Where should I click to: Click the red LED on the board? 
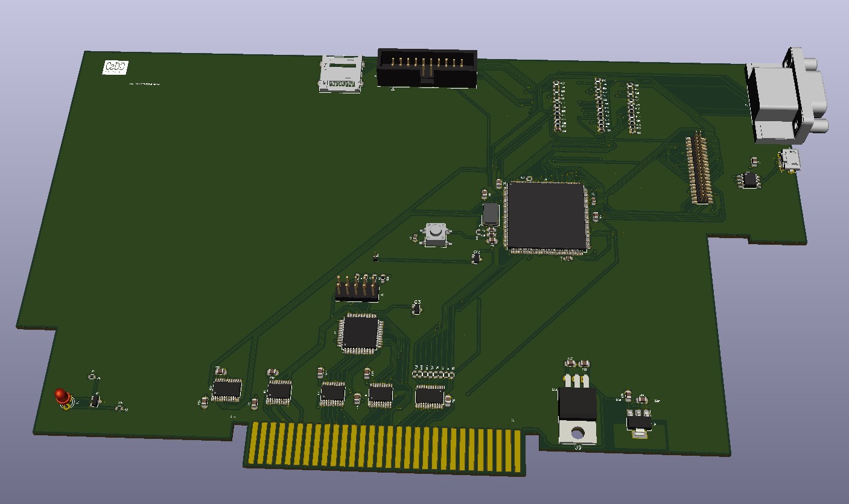[x=62, y=396]
